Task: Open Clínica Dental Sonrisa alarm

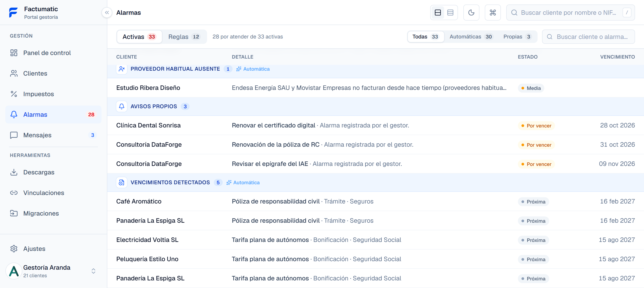Action: click(375, 125)
